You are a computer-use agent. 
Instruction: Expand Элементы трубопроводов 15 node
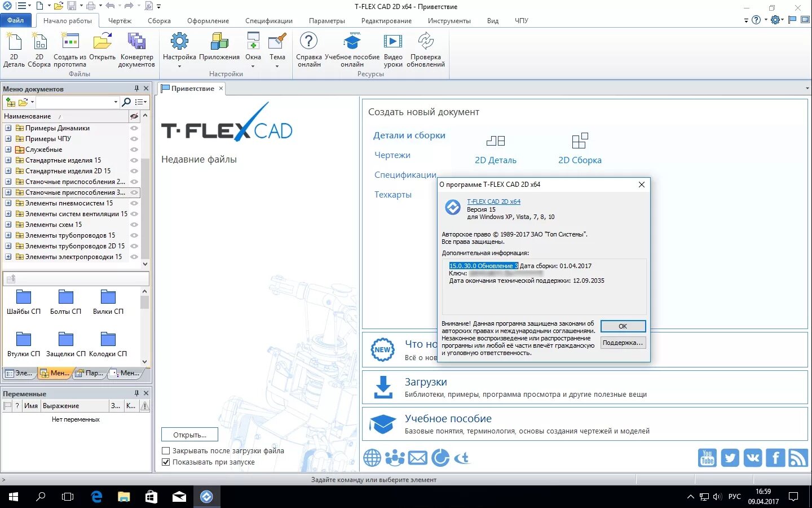point(8,235)
